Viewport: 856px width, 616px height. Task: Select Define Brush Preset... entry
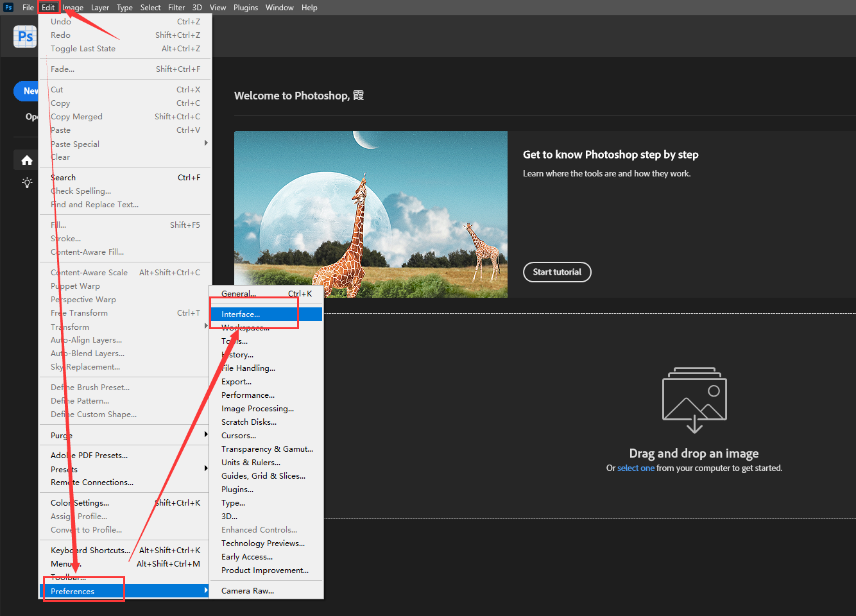tap(126, 388)
